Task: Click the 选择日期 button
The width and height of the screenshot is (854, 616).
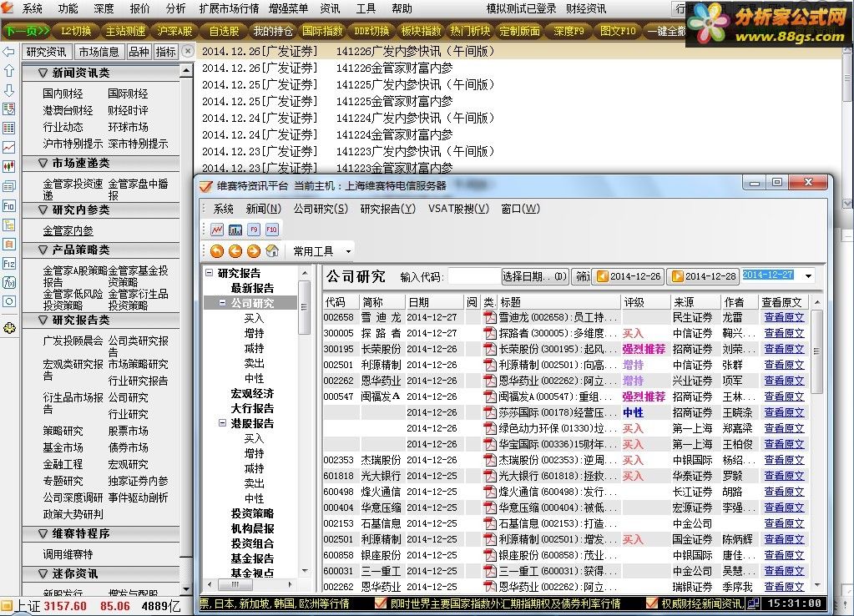Action: (x=535, y=276)
